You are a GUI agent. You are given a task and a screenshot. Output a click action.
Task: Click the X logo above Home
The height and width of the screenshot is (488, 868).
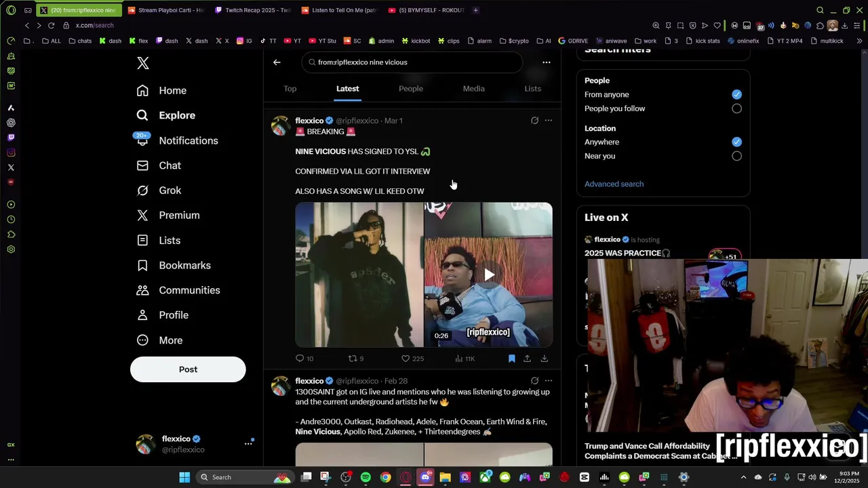[142, 63]
